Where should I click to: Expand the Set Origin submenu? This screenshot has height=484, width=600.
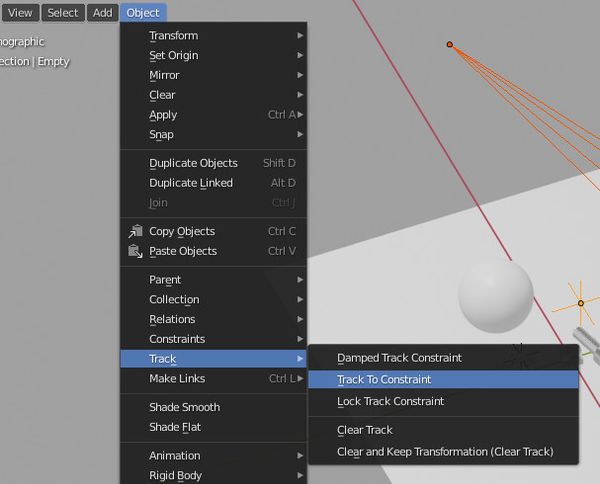pos(214,55)
